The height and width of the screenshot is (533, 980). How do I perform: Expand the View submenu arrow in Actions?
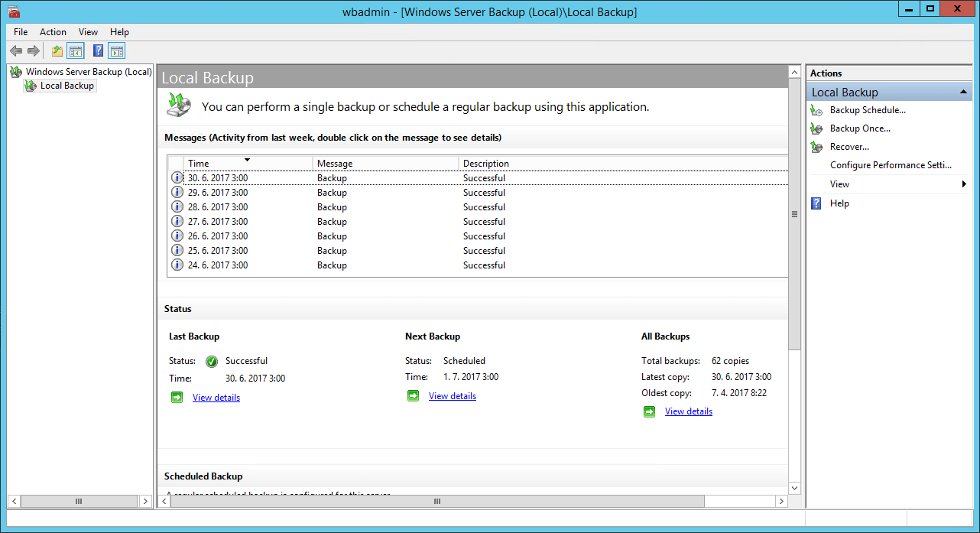coord(964,184)
